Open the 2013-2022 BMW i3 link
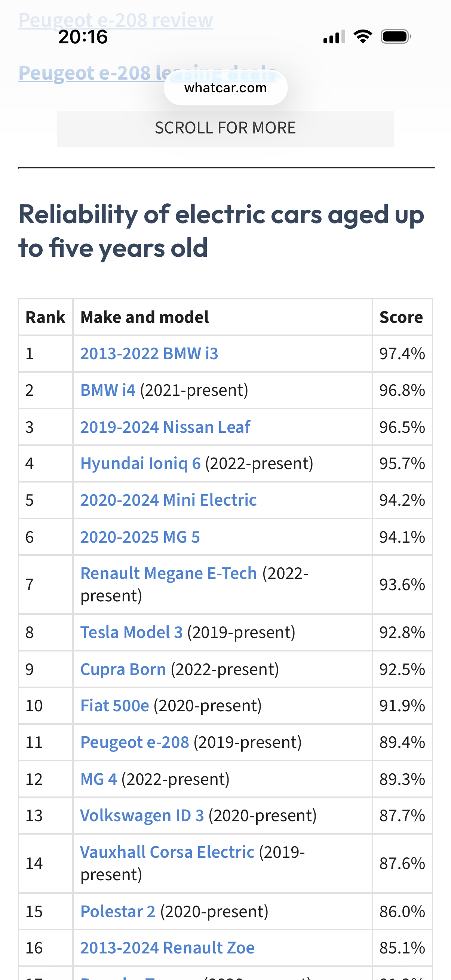The image size is (451, 980). [149, 354]
